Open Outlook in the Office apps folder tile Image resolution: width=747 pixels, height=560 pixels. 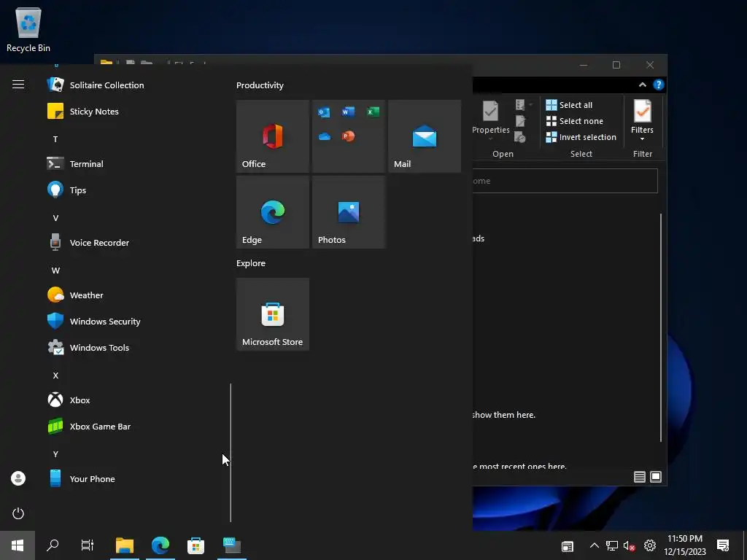pyautogui.click(x=324, y=112)
